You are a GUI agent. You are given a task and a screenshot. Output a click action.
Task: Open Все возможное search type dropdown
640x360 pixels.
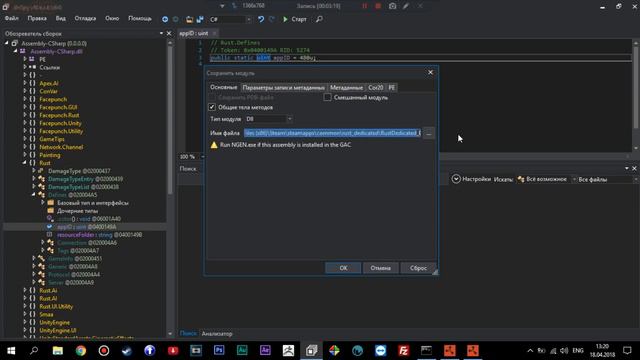546,179
